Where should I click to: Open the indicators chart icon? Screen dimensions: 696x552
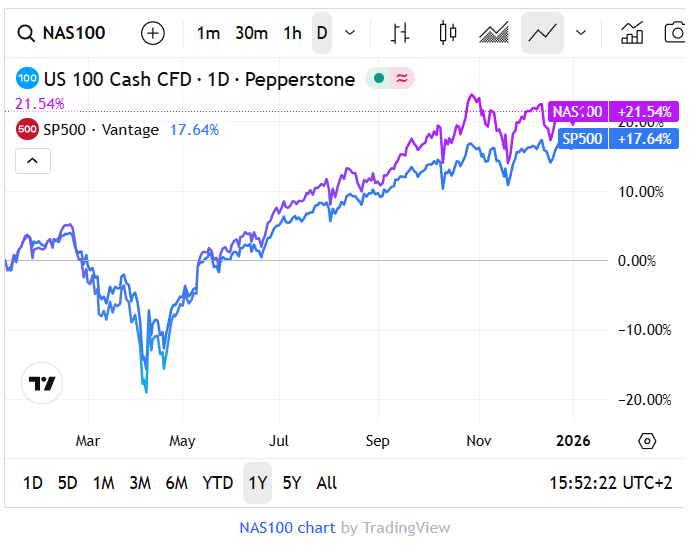click(x=632, y=33)
